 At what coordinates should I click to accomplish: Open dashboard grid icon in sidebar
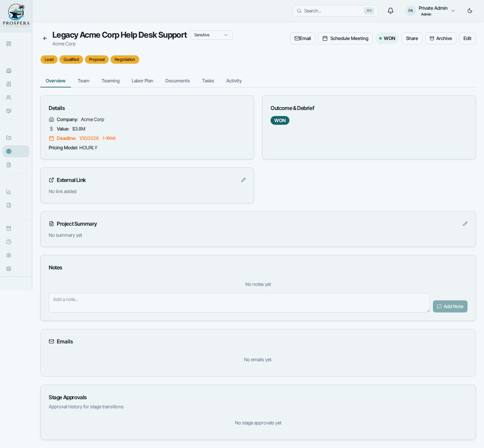click(x=9, y=44)
